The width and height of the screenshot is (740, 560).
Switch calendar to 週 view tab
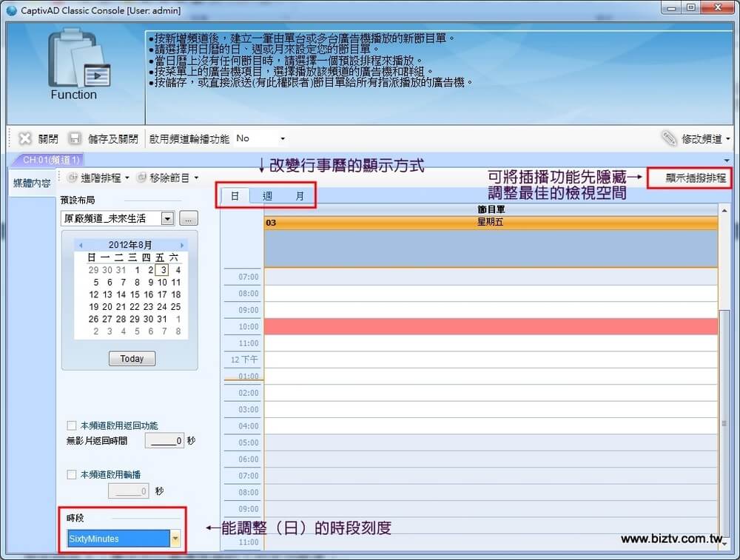click(x=267, y=196)
